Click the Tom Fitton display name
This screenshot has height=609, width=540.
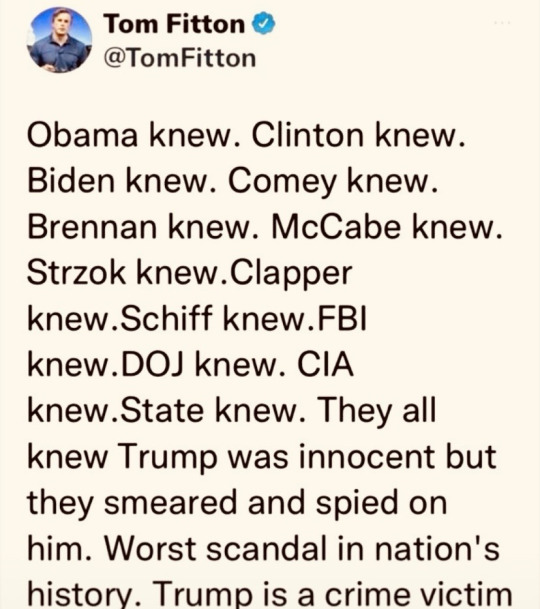[174, 24]
